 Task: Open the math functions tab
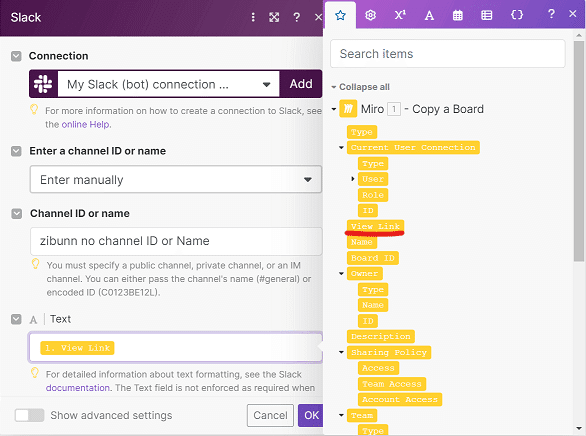(x=400, y=15)
